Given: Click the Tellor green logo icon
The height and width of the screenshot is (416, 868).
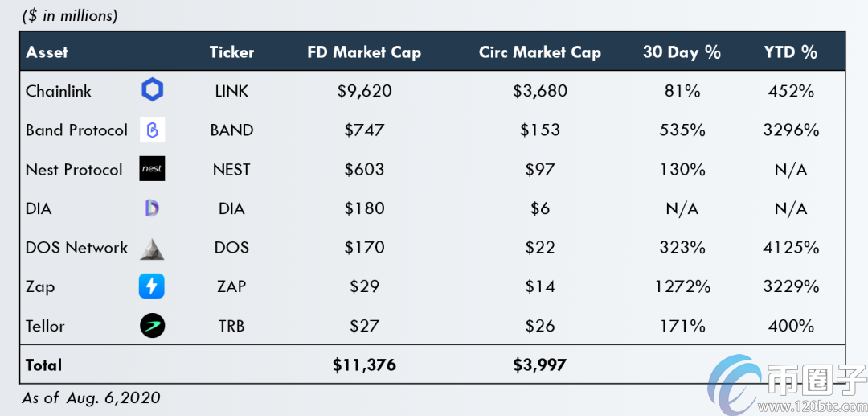Looking at the screenshot, I should tap(152, 326).
